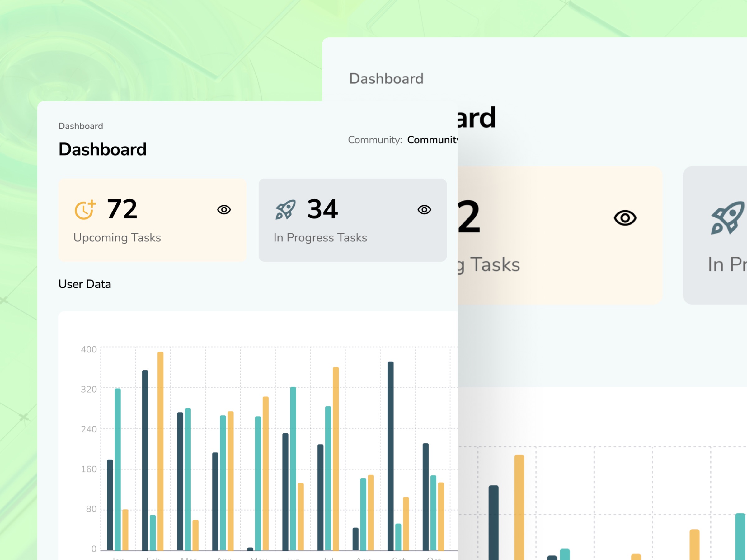Toggle the eye icon on the In Progress Tasks card
Screen dimensions: 747x560
(424, 210)
